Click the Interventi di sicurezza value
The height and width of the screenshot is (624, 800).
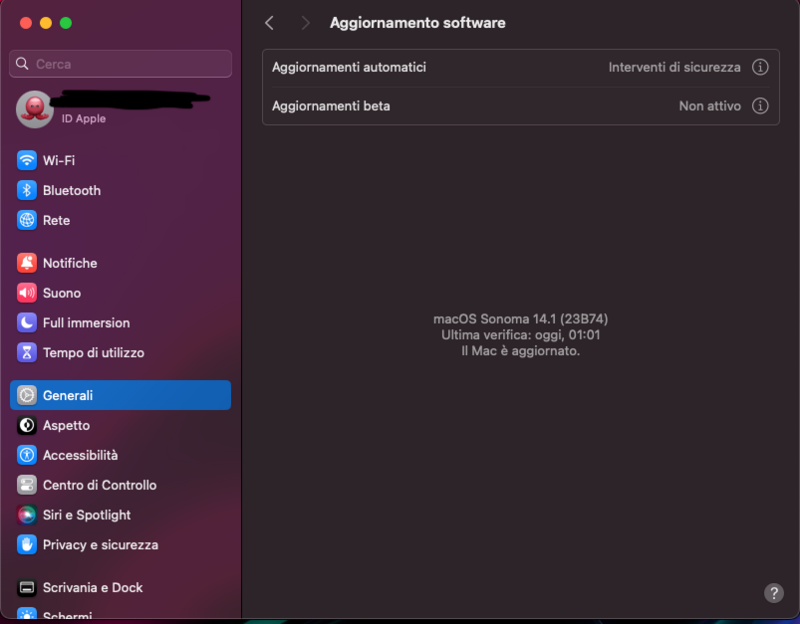click(674, 67)
